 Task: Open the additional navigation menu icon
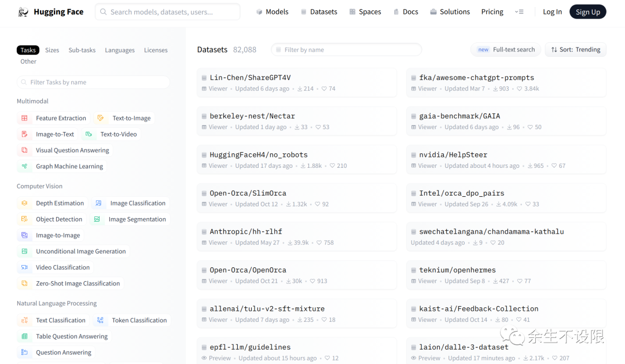click(x=519, y=12)
